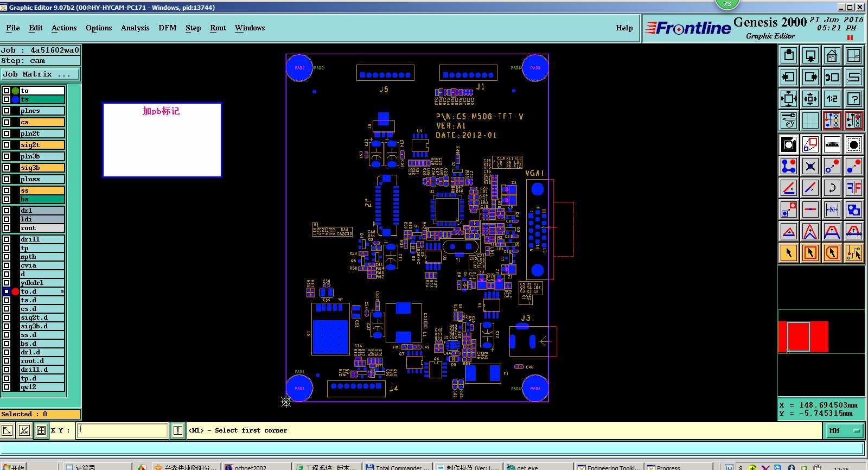Toggle the checkbox for layer cs
The image size is (868, 470).
click(x=7, y=122)
